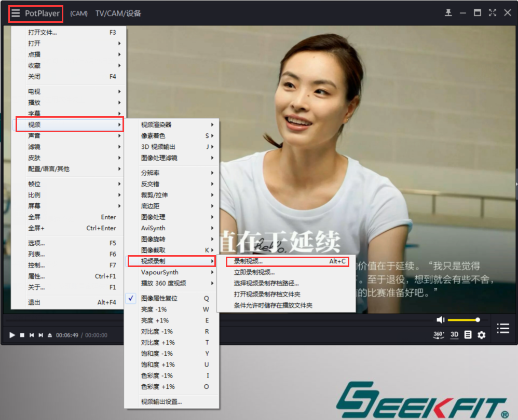The width and height of the screenshot is (518, 420).
Task: Toggle the checked 图像属性复位 menu item
Action: click(x=159, y=298)
